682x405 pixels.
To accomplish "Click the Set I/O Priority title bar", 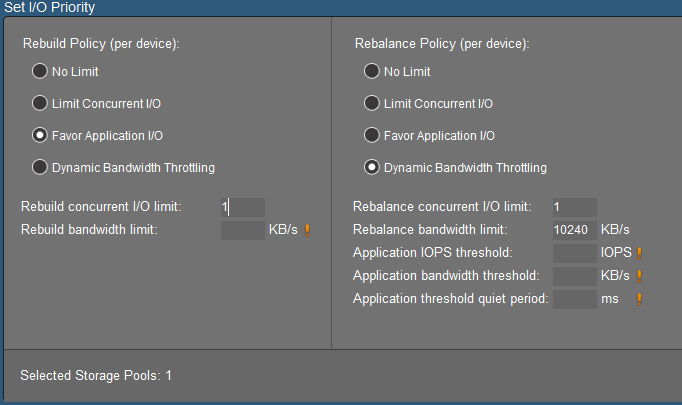I will coord(341,8).
